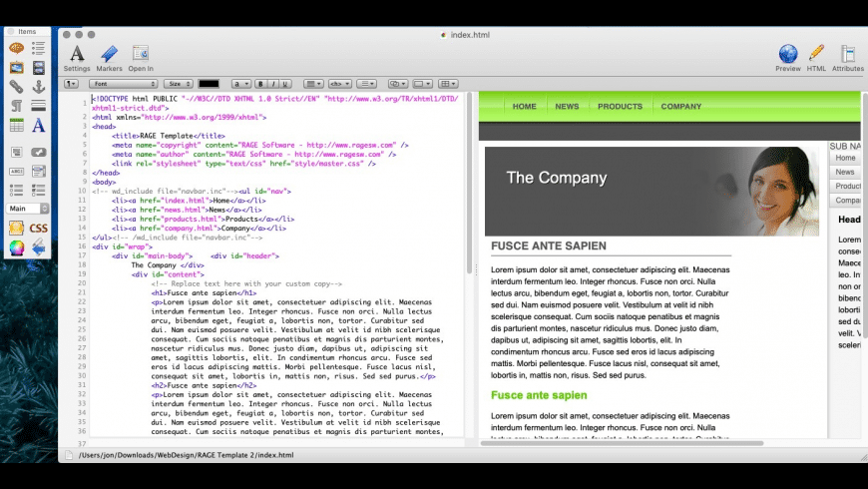Click the horizontal scrollbar under the preview
Image resolution: width=868 pixels, height=489 pixels.
[x=623, y=443]
